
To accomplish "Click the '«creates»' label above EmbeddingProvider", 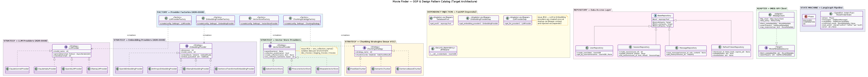I will click(x=207, y=35).
